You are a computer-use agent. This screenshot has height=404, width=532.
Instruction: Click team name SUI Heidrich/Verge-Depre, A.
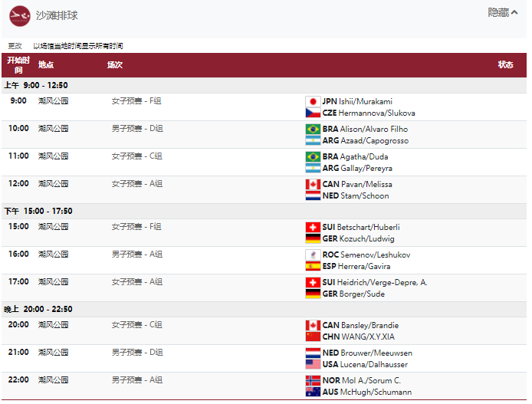(x=375, y=283)
